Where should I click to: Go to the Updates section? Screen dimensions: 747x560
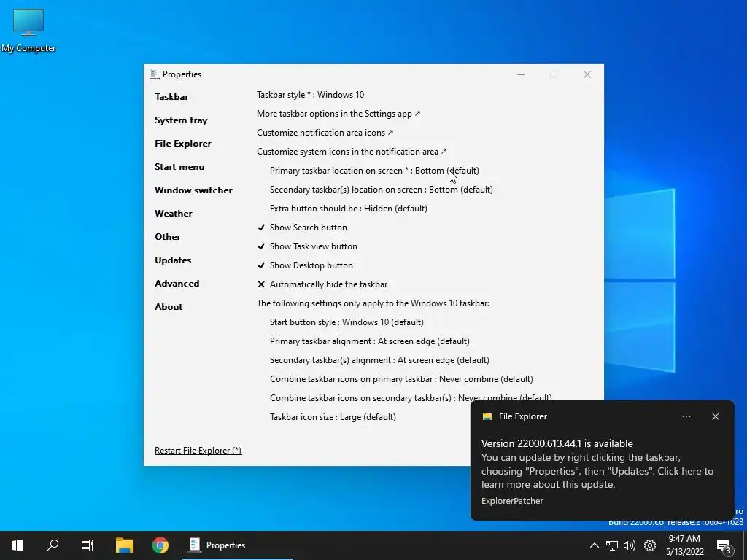(173, 260)
